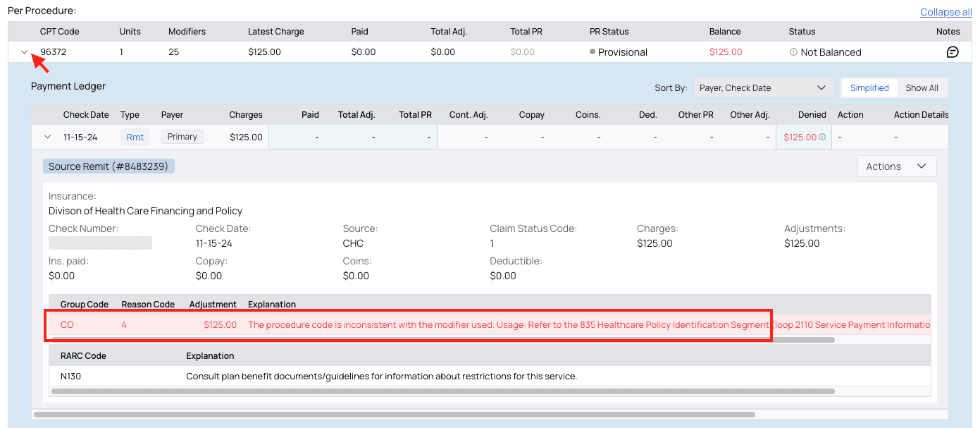Click the Adjustments $125.00 value

click(802, 243)
